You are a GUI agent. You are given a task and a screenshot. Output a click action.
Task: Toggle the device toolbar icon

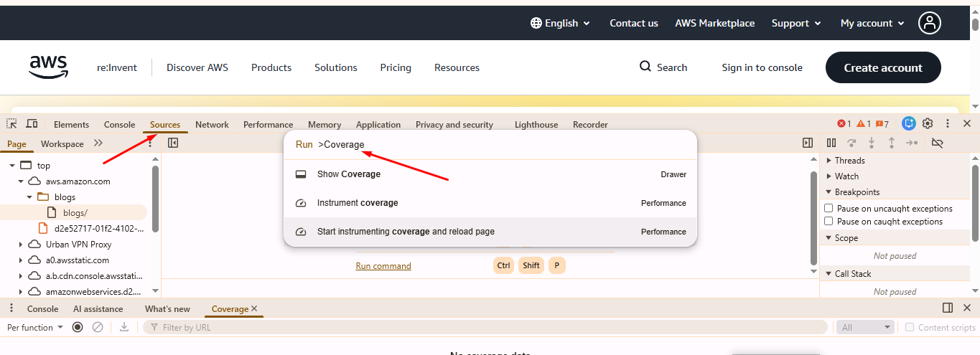pos(32,124)
